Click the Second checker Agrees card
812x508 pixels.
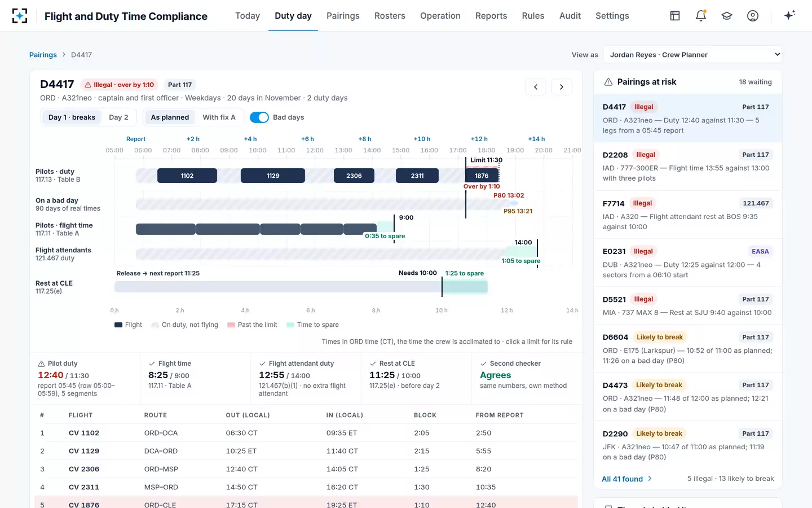(527, 378)
